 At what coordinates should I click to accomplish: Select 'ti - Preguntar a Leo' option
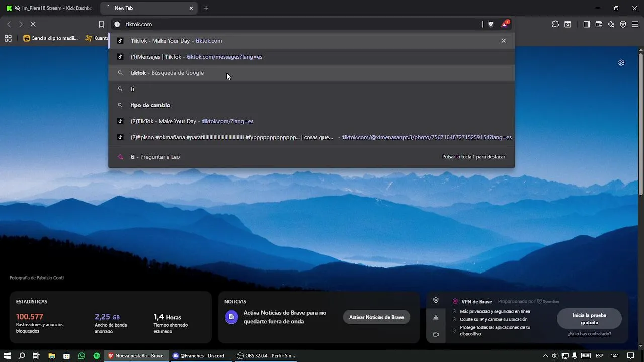click(x=311, y=157)
